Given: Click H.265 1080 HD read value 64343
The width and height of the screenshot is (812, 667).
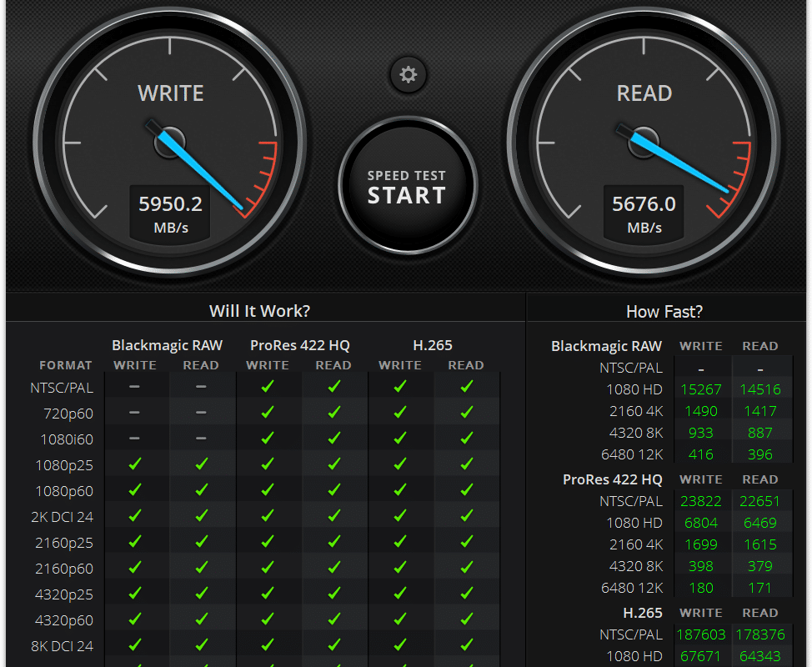Looking at the screenshot, I should pos(759,657).
